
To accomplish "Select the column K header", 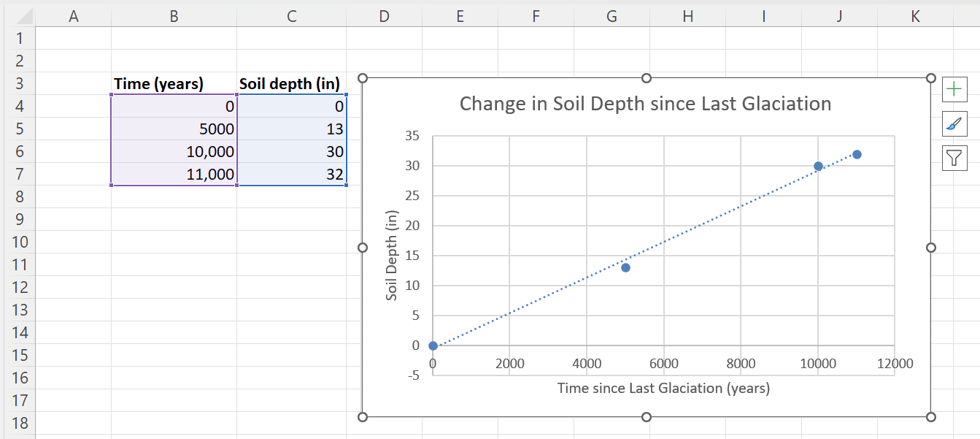I will pyautogui.click(x=915, y=16).
